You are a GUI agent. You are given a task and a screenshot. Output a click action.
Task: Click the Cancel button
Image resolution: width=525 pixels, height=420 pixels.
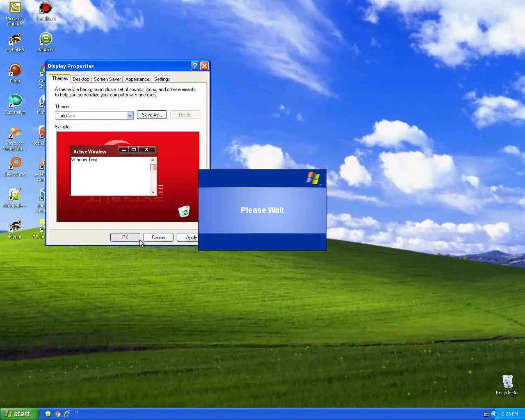(x=158, y=237)
